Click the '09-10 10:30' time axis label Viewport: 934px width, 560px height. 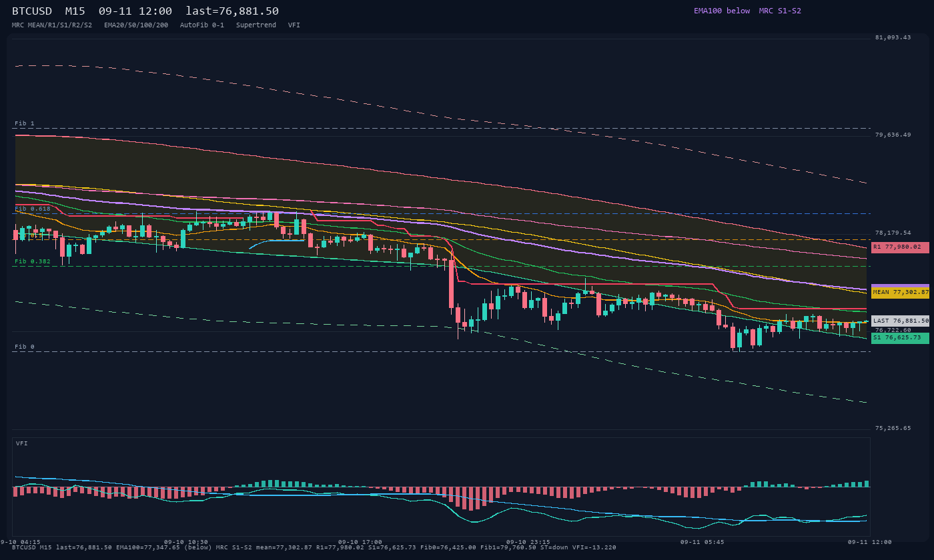pos(186,542)
